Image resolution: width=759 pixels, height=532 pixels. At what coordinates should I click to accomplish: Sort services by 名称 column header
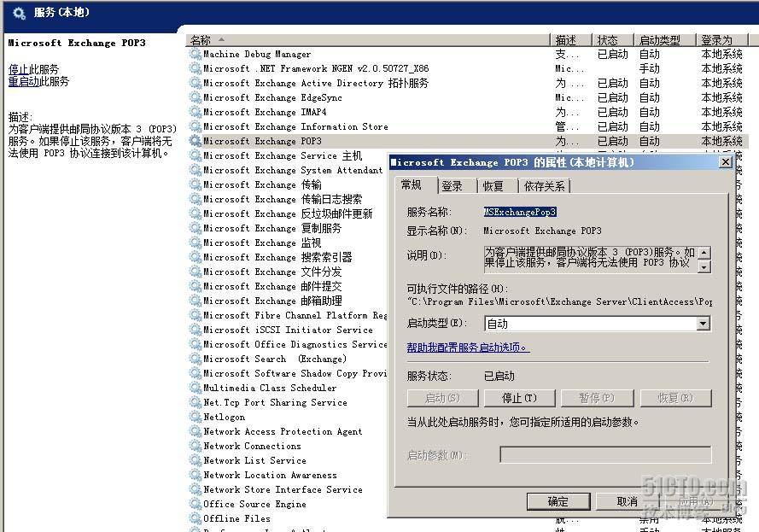point(368,39)
